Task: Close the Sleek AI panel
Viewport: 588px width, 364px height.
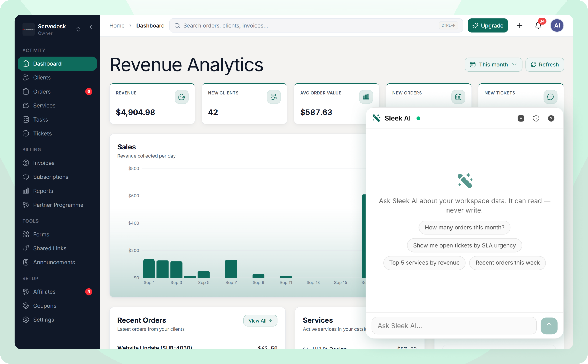Action: click(x=551, y=118)
